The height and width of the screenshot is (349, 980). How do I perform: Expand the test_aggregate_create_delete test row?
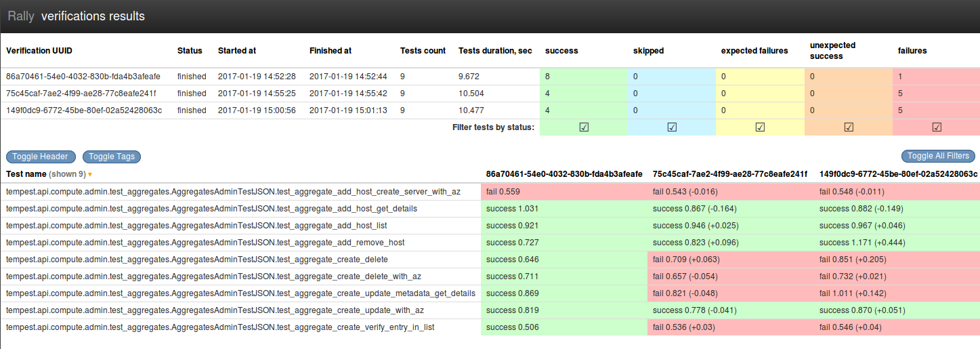[197, 260]
